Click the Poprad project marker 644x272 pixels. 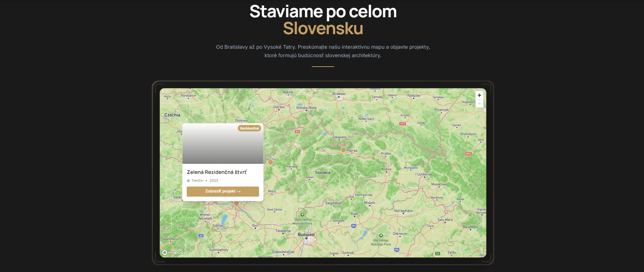point(343,150)
